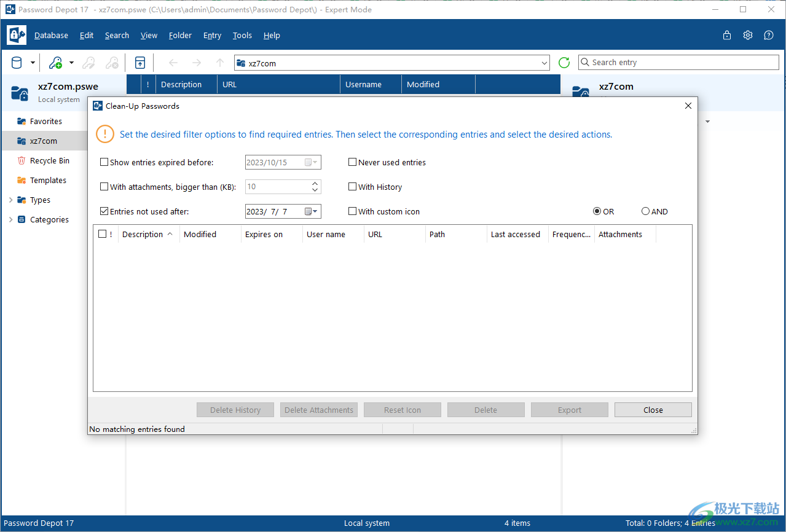The height and width of the screenshot is (532, 786).
Task: Click the Favorites folder icon in sidebar
Action: tap(22, 121)
